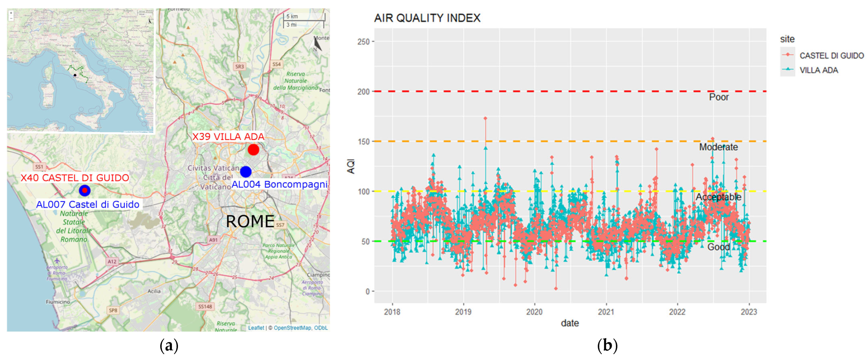Click the 3 mi scale bar label
The height and width of the screenshot is (360, 868).
[x=292, y=25]
